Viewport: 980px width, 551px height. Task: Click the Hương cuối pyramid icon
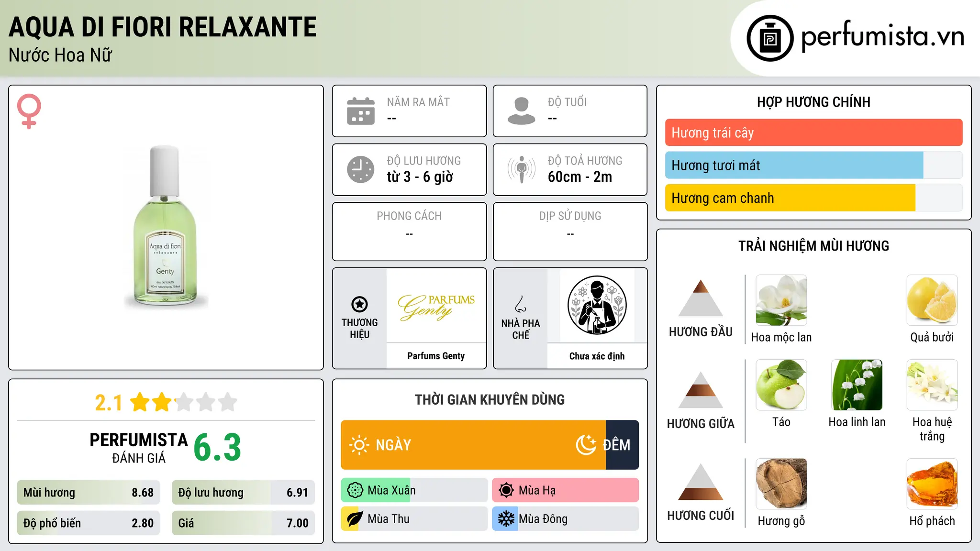tap(701, 482)
